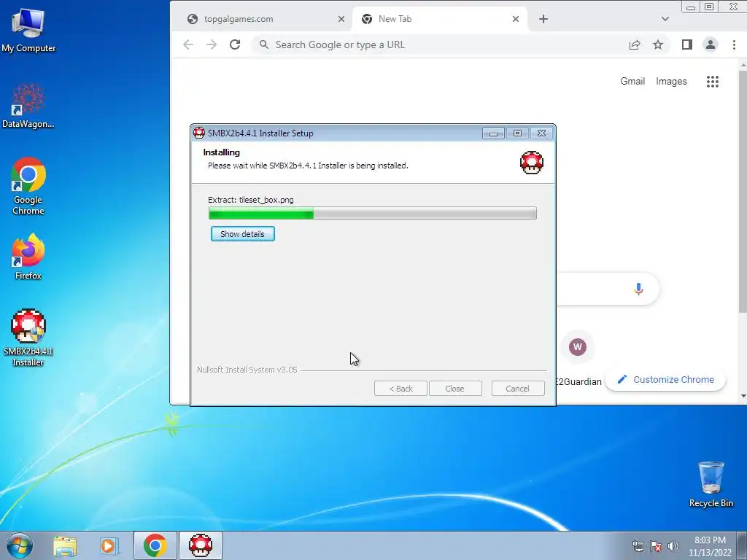The height and width of the screenshot is (560, 747).
Task: Open Google Images link
Action: point(671,82)
